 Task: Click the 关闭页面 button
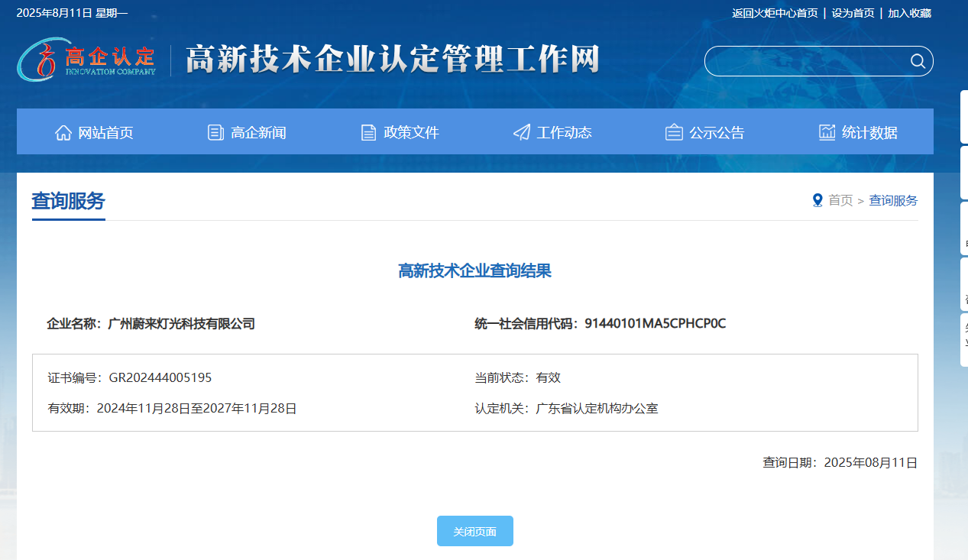475,531
